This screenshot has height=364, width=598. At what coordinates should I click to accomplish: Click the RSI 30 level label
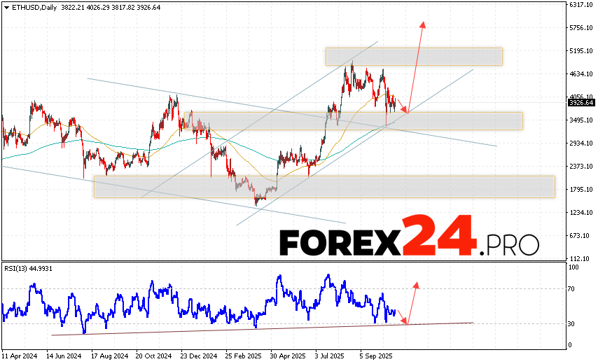[573, 323]
